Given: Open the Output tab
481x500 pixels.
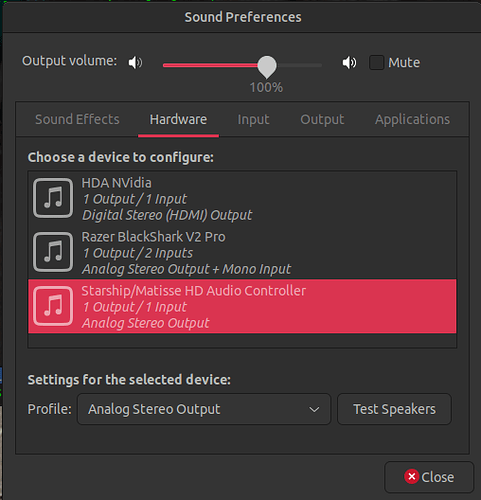Looking at the screenshot, I should coord(322,119).
